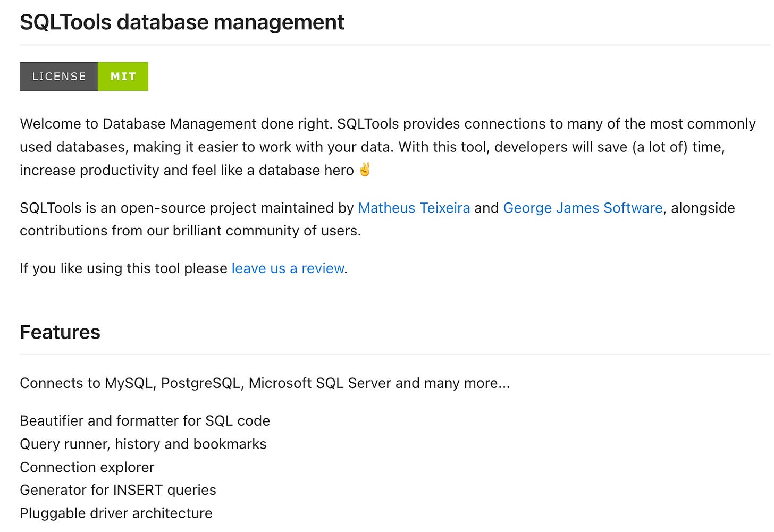Open the George James Software link

pos(583,208)
